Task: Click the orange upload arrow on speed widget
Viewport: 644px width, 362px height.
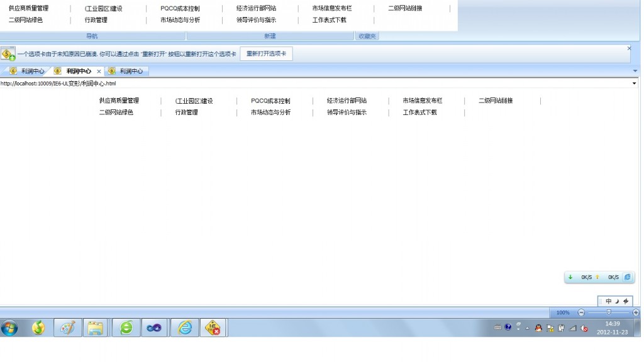Action: pos(597,277)
